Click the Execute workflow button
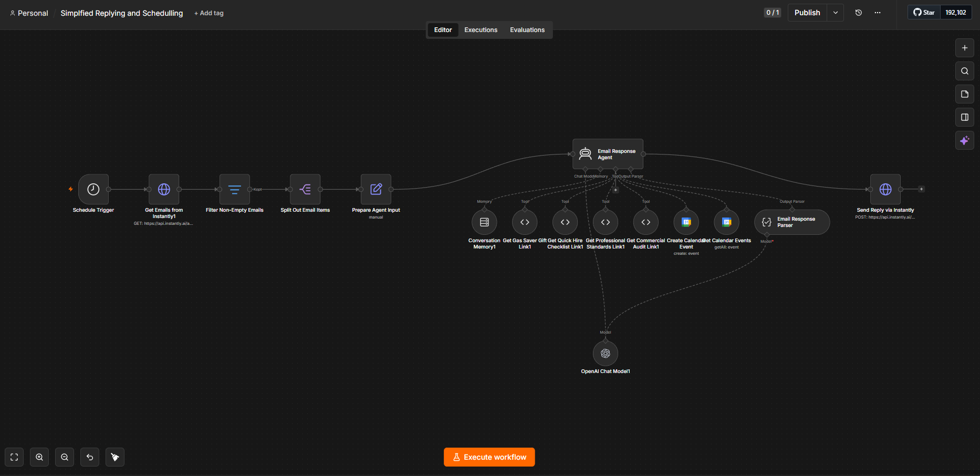The width and height of the screenshot is (980, 476). 489,457
